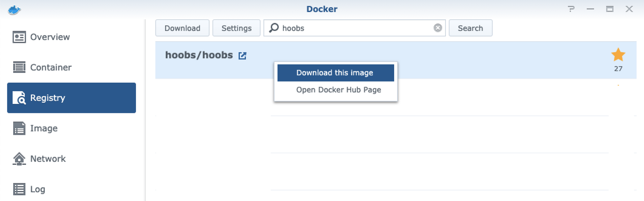
Task: Open the Help question mark in title bar
Action: (x=571, y=9)
